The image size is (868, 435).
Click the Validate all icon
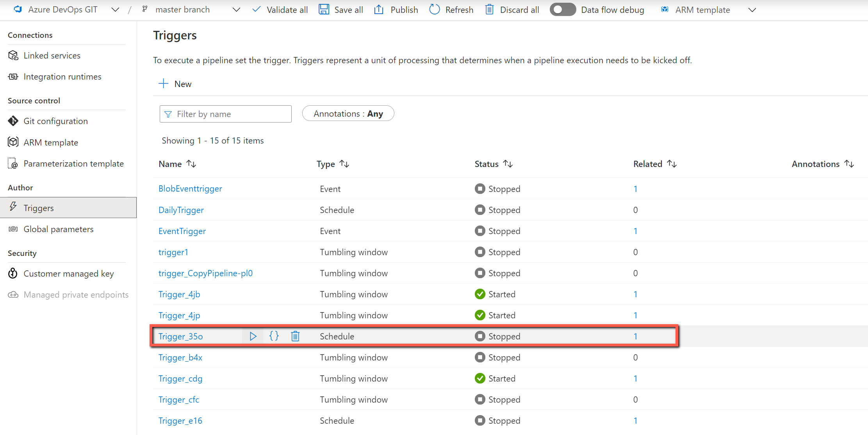257,10
